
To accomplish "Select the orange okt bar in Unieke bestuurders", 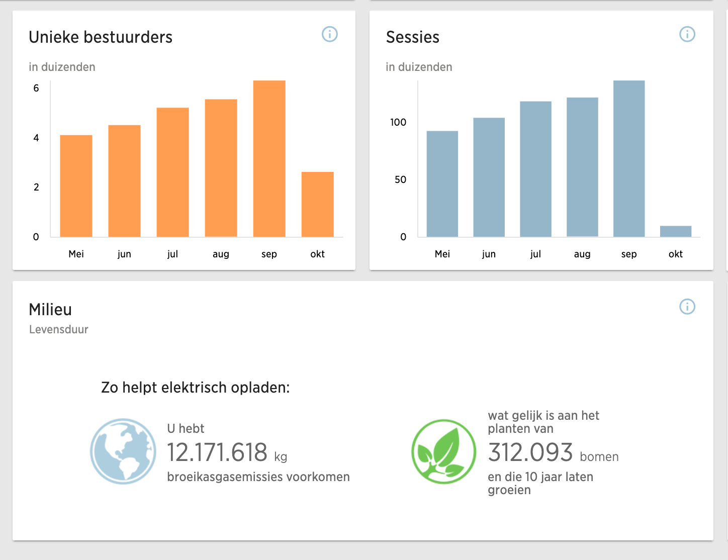I will click(317, 205).
